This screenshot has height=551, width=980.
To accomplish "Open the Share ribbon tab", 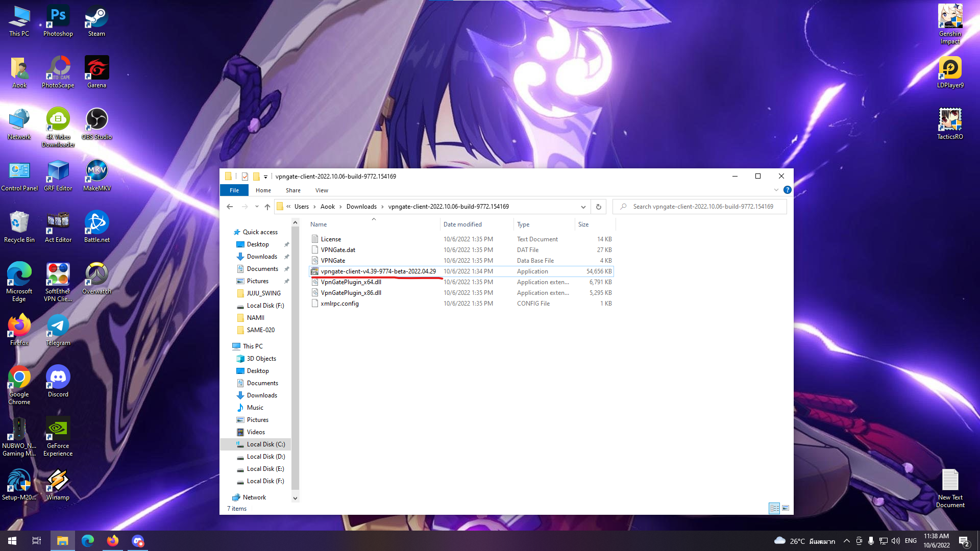I will [x=293, y=190].
